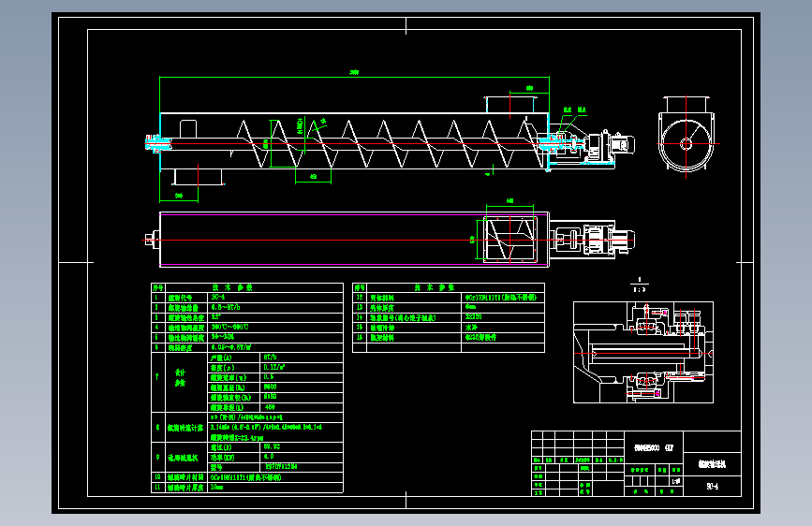Click the plan view inlet opening with spiral
Viewport: 812px width, 526px height.
510,240
